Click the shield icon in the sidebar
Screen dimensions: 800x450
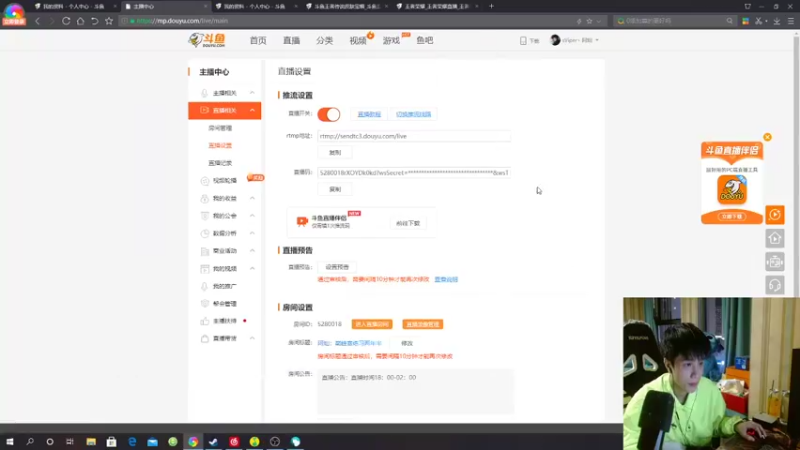(x=205, y=304)
